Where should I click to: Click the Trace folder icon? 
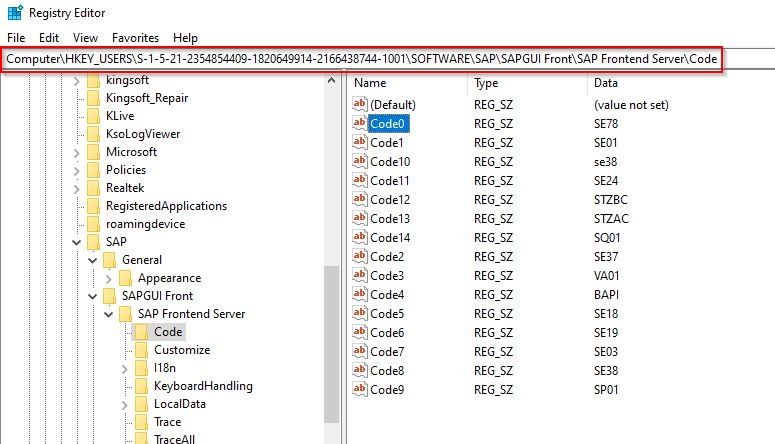(x=141, y=422)
